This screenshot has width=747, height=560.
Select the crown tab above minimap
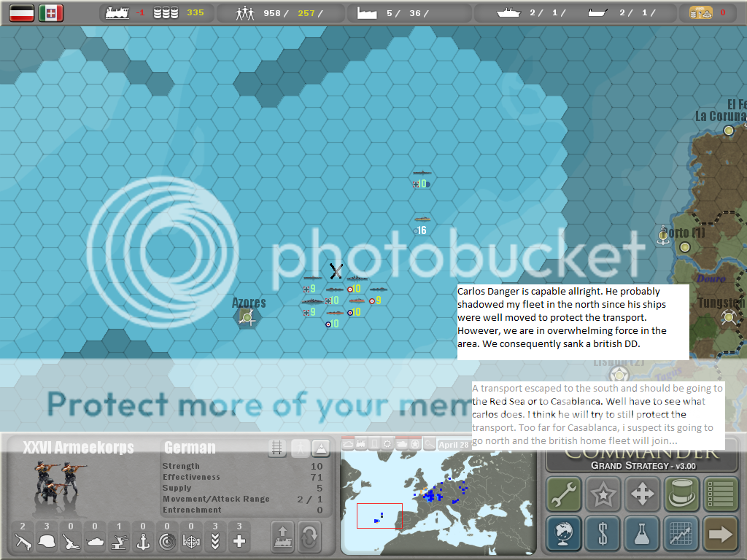coord(415,443)
